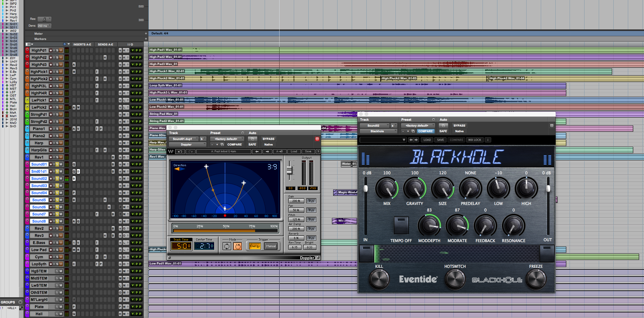
Task: Open Doppler Preset settings menu arrow
Action: coord(243,133)
